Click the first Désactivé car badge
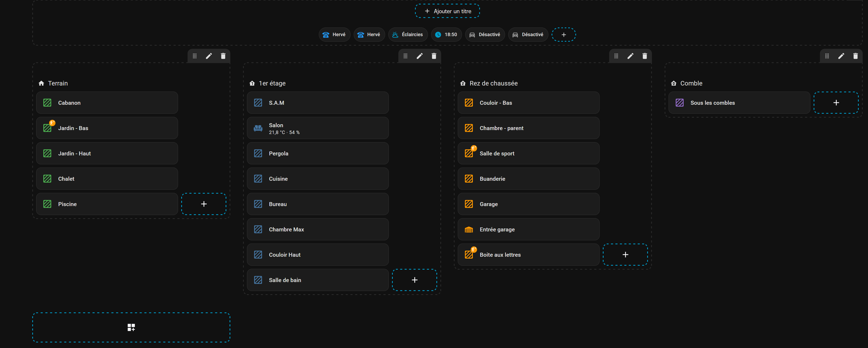This screenshot has width=868, height=348. tap(484, 35)
